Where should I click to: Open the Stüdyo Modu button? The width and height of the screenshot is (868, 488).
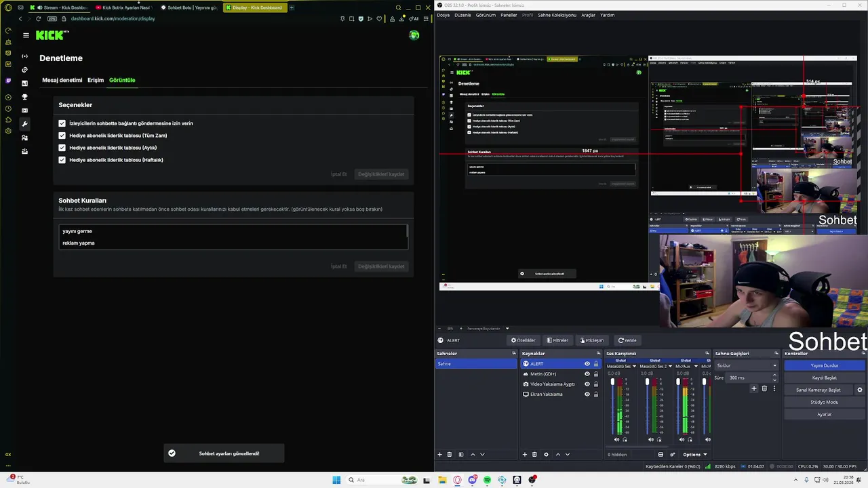(825, 402)
